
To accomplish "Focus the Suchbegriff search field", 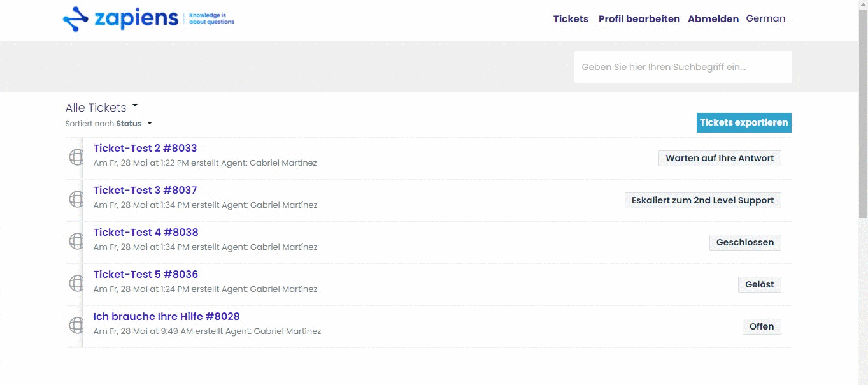I will click(x=683, y=67).
